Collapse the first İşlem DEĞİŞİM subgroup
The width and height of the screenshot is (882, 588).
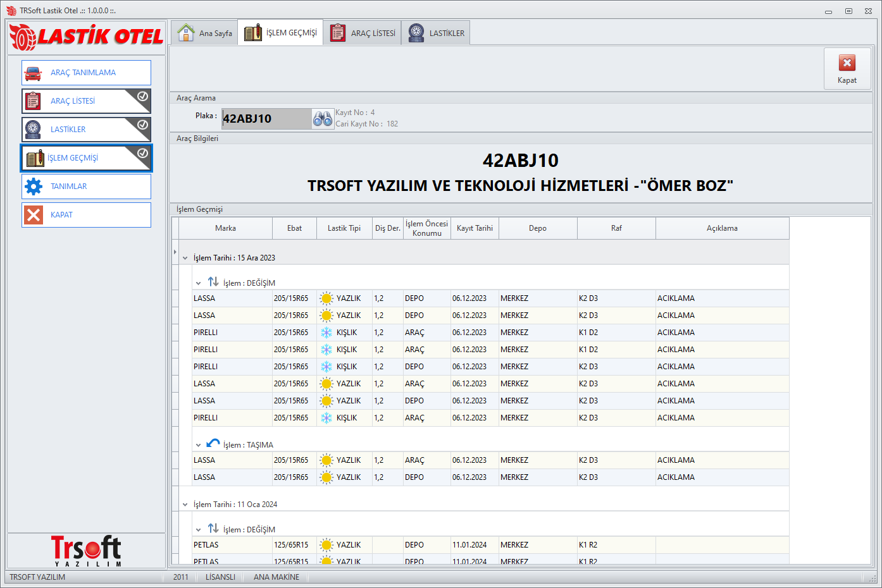coord(198,283)
